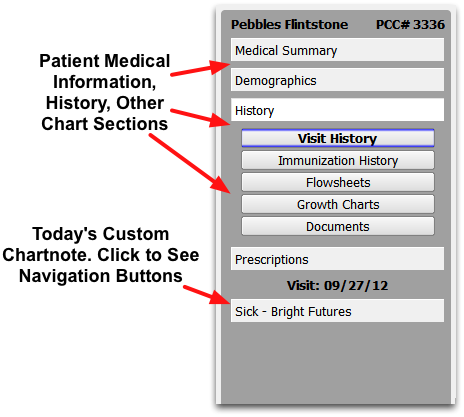Click the red arrow pointing at History

(200, 117)
